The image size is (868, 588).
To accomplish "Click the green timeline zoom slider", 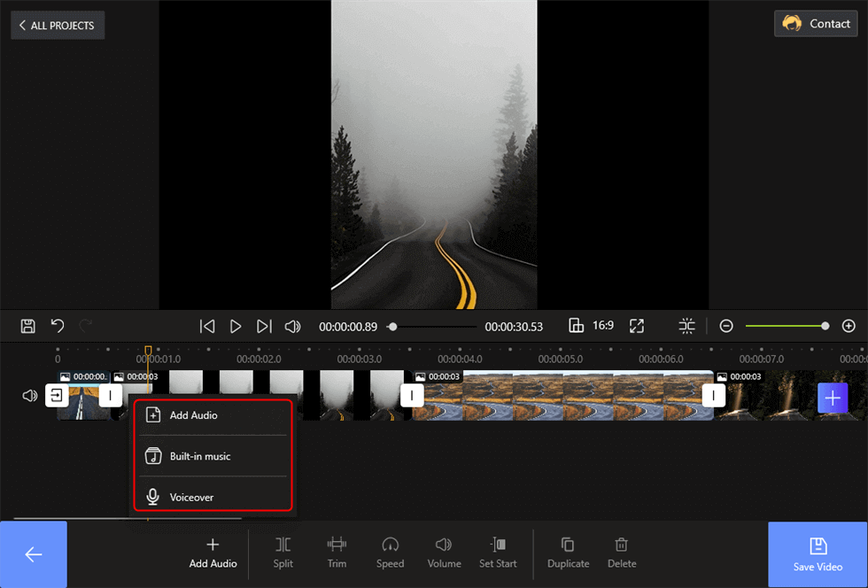I will (x=787, y=326).
